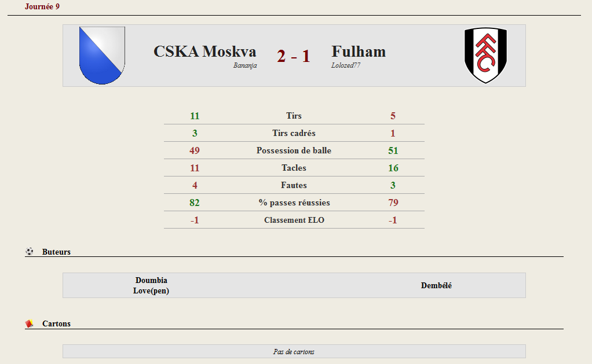592x364 pixels.
Task: Click scorer Love(pen) entry
Action: (x=151, y=291)
